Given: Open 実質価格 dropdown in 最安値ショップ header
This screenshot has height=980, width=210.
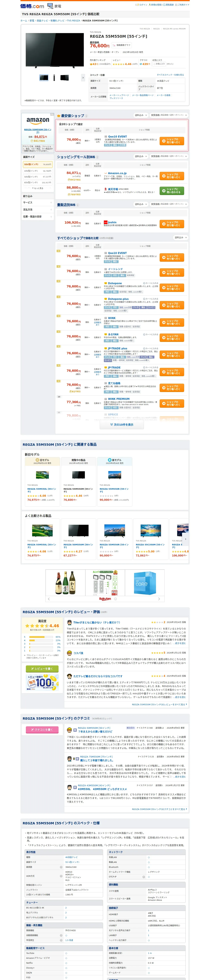Looking at the screenshot, I should 169,115.
